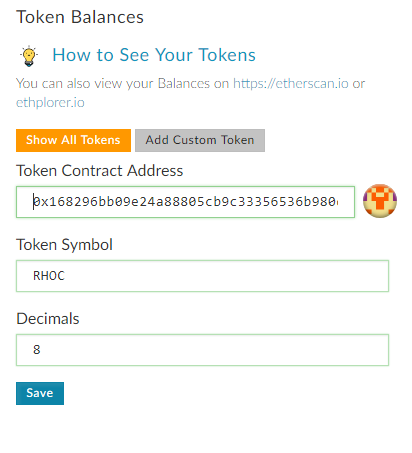The image size is (412, 453).
Task: Focus the Token Symbol input field
Action: pyautogui.click(x=202, y=276)
